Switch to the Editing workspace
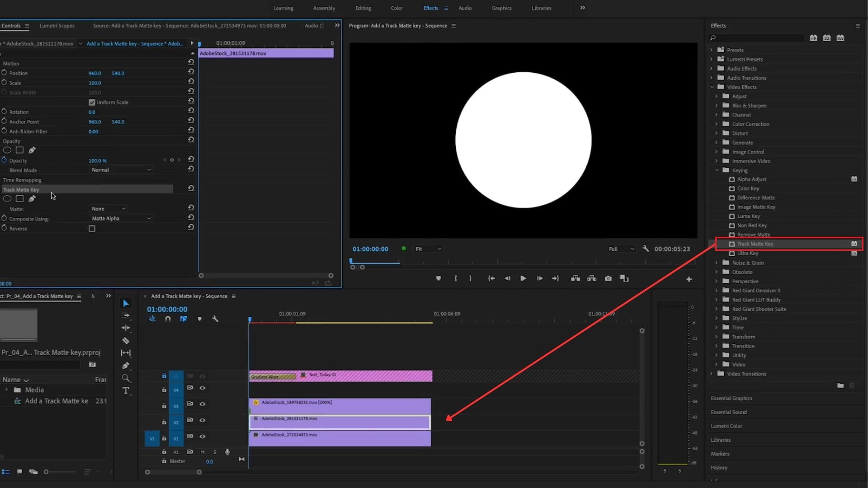The width and height of the screenshot is (868, 488). click(363, 8)
